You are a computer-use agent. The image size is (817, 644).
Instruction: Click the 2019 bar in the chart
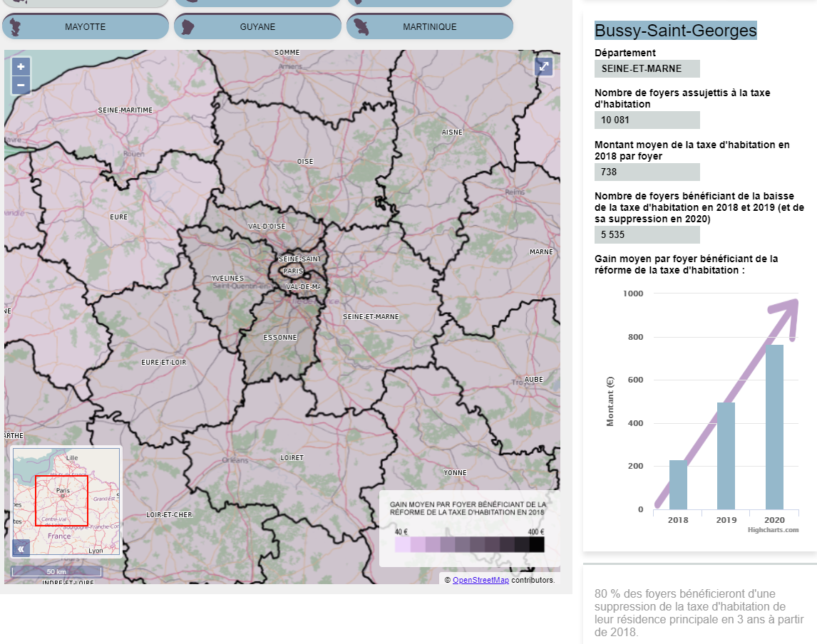click(x=726, y=456)
